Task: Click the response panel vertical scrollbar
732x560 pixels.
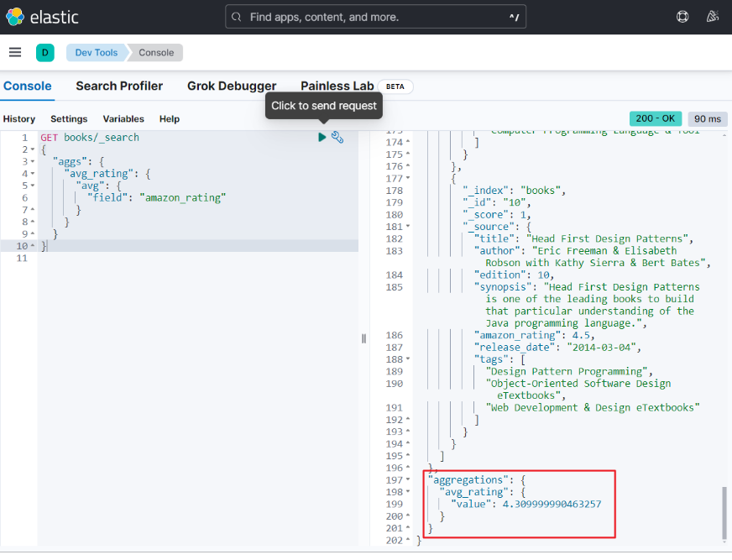Action: 724,513
